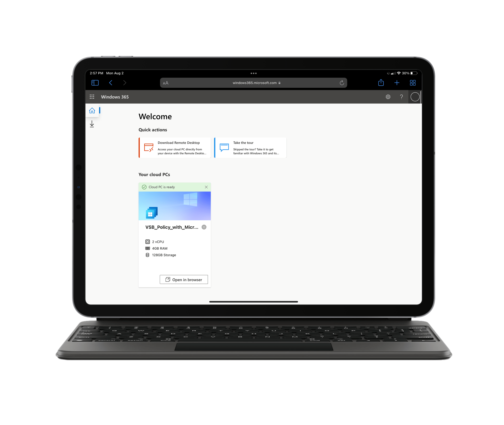This screenshot has height=425, width=504.
Task: Dismiss the Cloud PC is ready notification
Action: (x=206, y=187)
